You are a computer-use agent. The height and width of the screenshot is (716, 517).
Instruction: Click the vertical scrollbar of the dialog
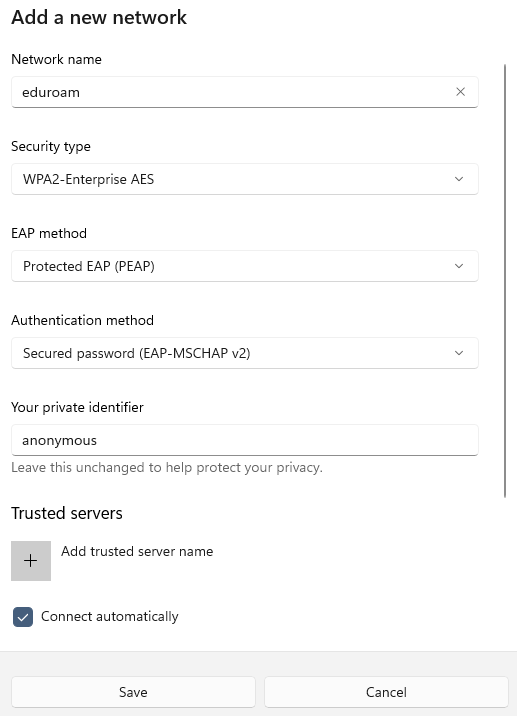coord(505,281)
